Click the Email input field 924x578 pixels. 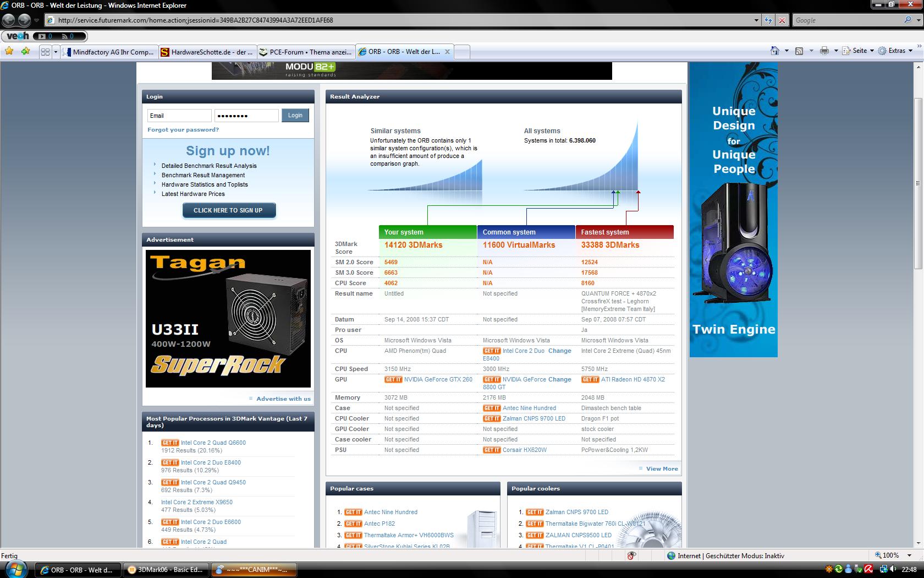(x=179, y=116)
